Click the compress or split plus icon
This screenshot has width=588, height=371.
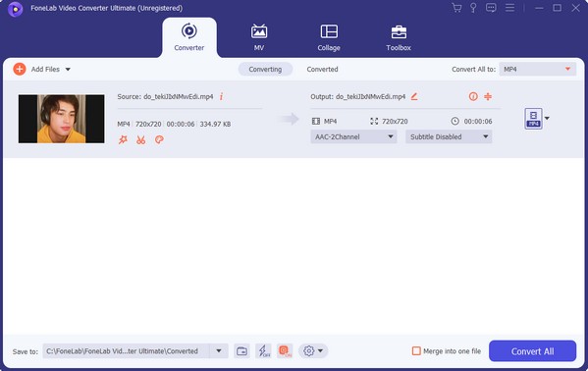pos(488,96)
